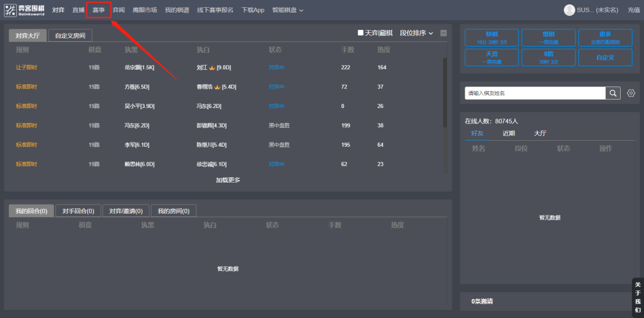
Task: Click the 在线人数：80745人 text
Action: (x=491, y=121)
